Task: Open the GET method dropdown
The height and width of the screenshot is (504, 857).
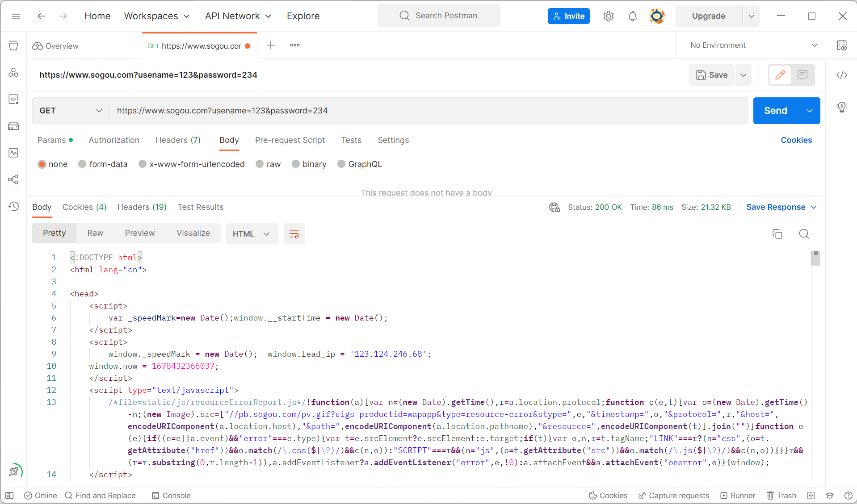Action: 71,111
